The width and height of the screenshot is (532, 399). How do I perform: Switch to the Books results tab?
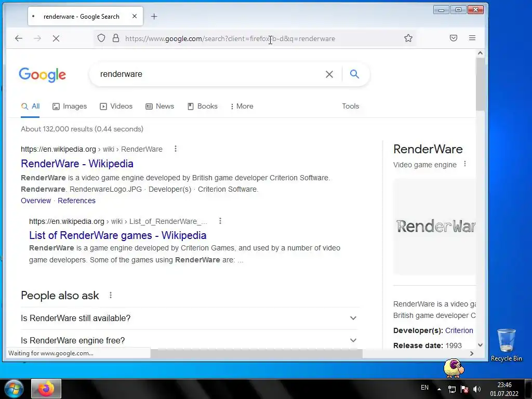(203, 106)
